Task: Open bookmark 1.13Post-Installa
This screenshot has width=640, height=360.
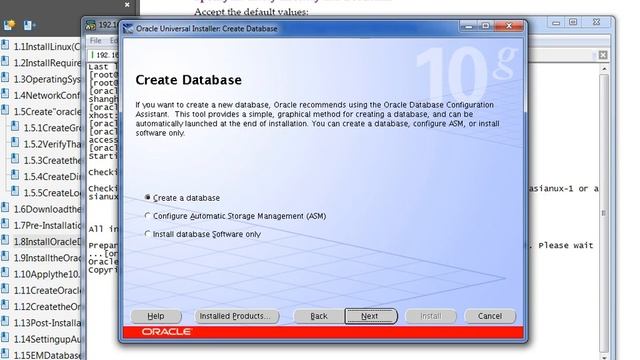Action: point(47,323)
